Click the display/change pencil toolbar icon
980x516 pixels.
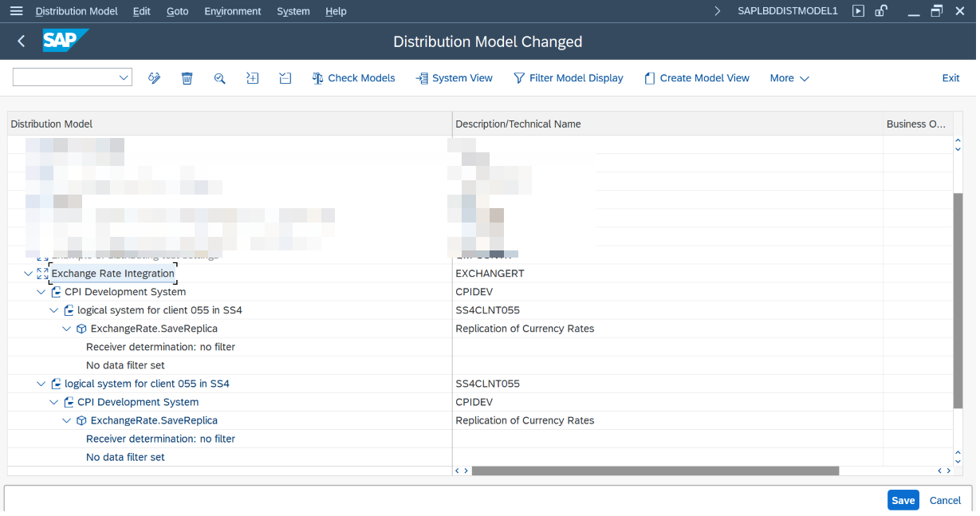coord(155,78)
